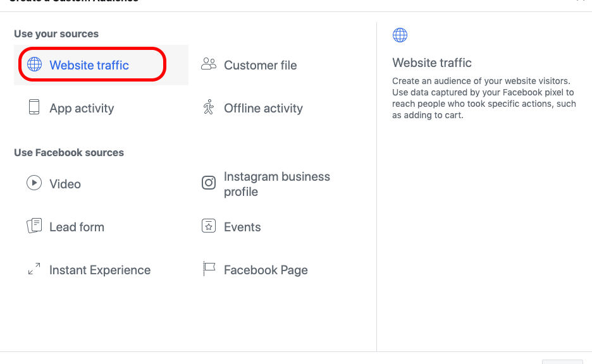Click the Instagram business profile icon
Screen dimensions: 592x364
tap(209, 183)
